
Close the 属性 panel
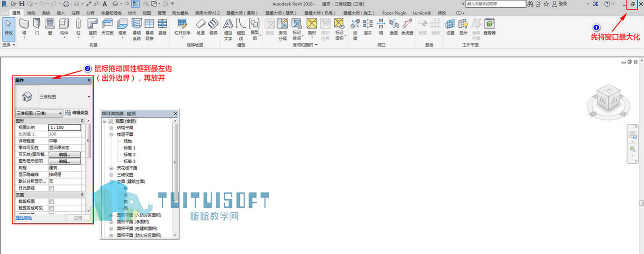click(x=89, y=80)
